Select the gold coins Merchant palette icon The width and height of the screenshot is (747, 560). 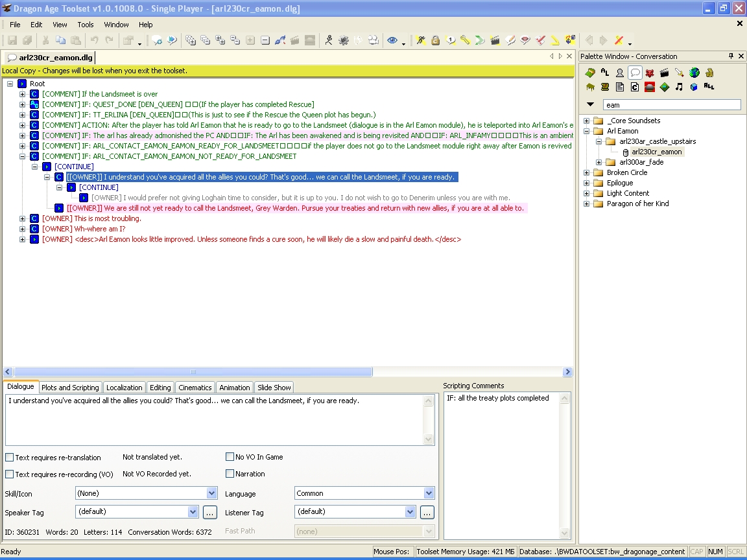pos(709,73)
